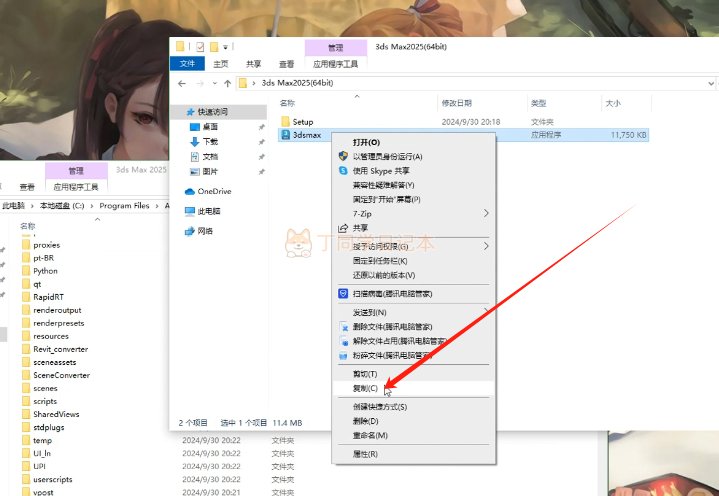
Task: Sort by Name (名称) column header
Action: click(x=288, y=103)
